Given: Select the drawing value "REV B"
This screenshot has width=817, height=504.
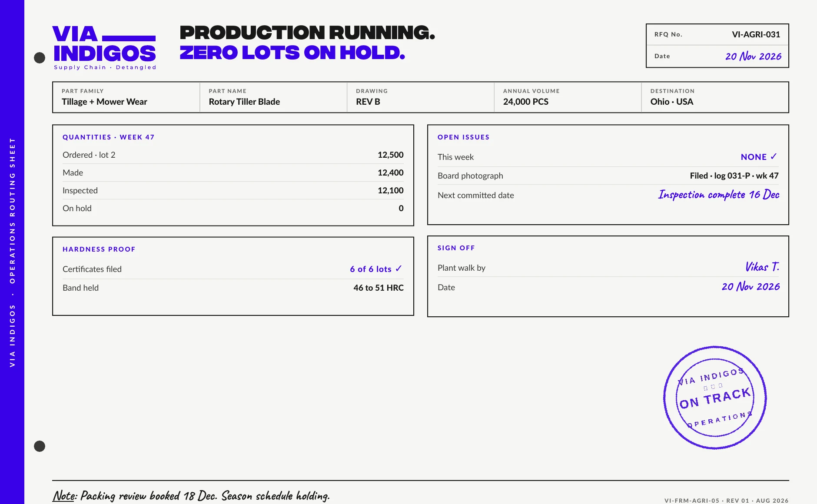Looking at the screenshot, I should pos(368,102).
